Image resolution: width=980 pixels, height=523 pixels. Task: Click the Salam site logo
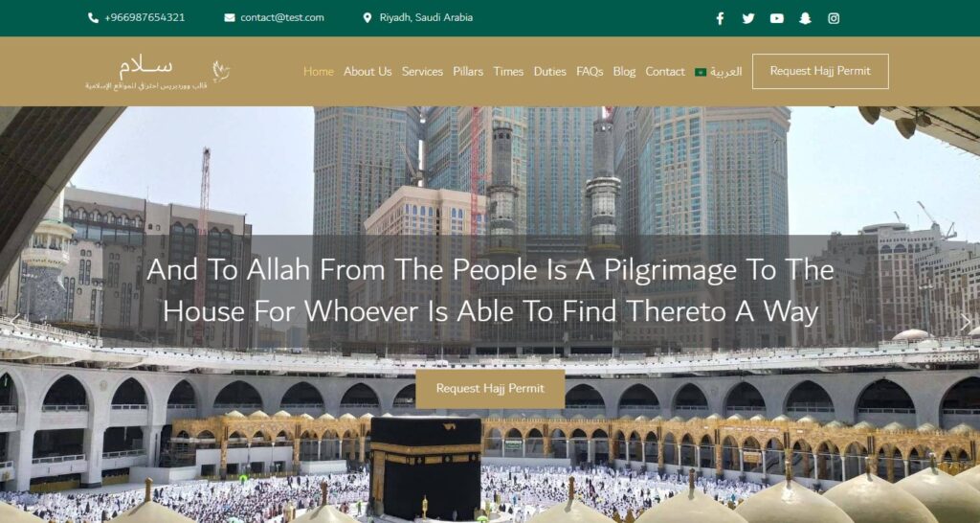[x=158, y=73]
